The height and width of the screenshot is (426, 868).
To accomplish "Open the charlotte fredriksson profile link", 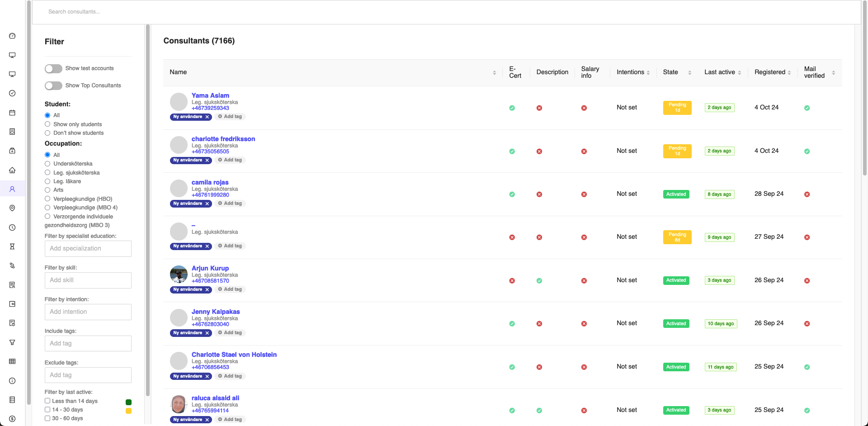I will pyautogui.click(x=223, y=139).
